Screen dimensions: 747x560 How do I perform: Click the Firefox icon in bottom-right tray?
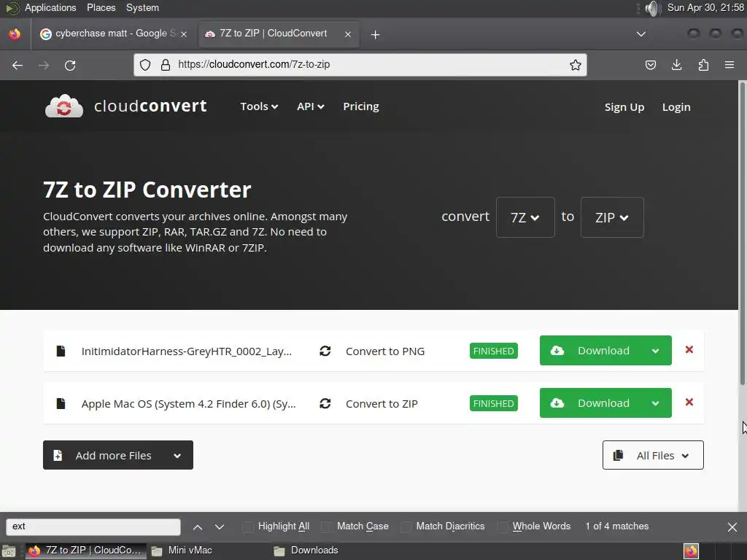click(x=691, y=551)
